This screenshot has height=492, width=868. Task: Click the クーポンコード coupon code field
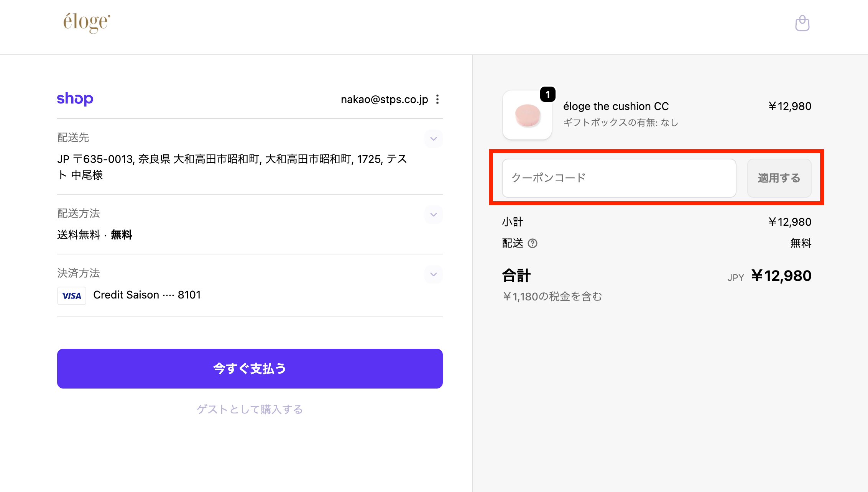[x=619, y=178]
